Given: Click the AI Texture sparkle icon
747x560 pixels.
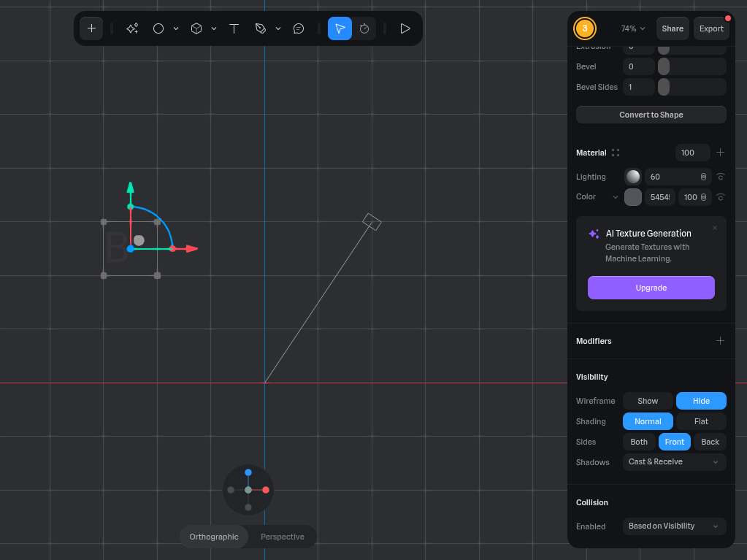Looking at the screenshot, I should pos(594,234).
